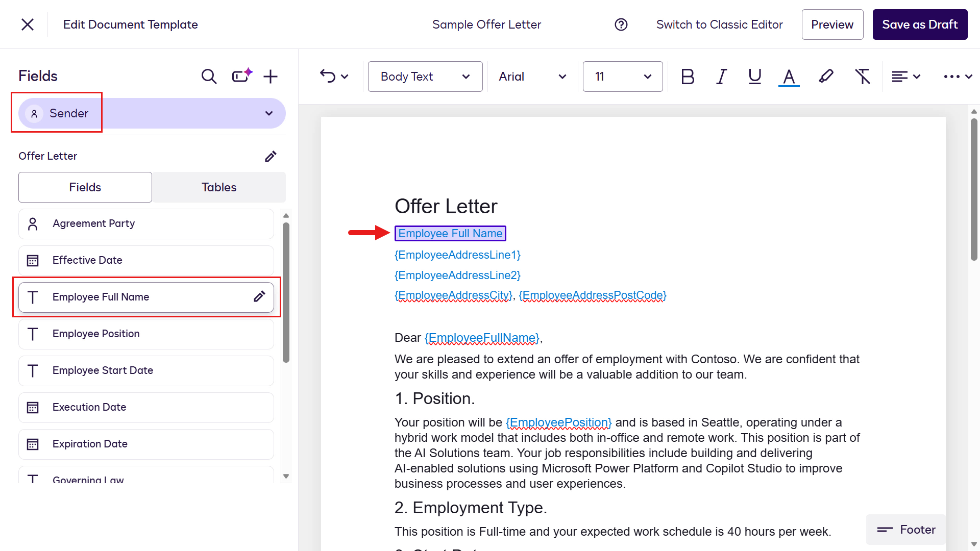Switch to the Tables tab
The image size is (980, 551).
219,187
